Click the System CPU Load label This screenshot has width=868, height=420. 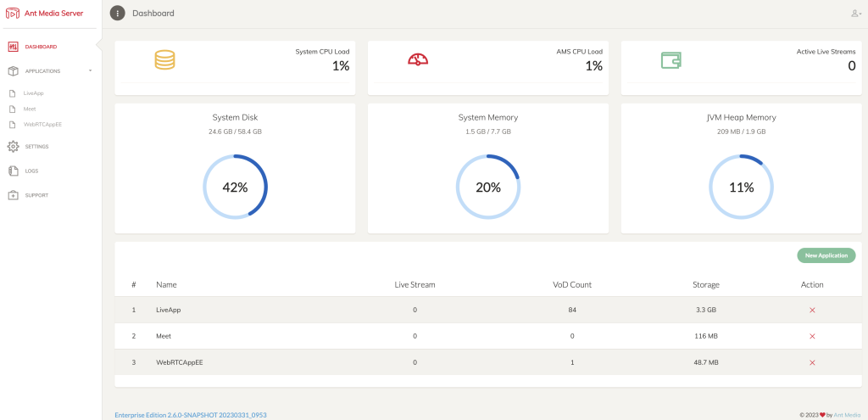322,52
